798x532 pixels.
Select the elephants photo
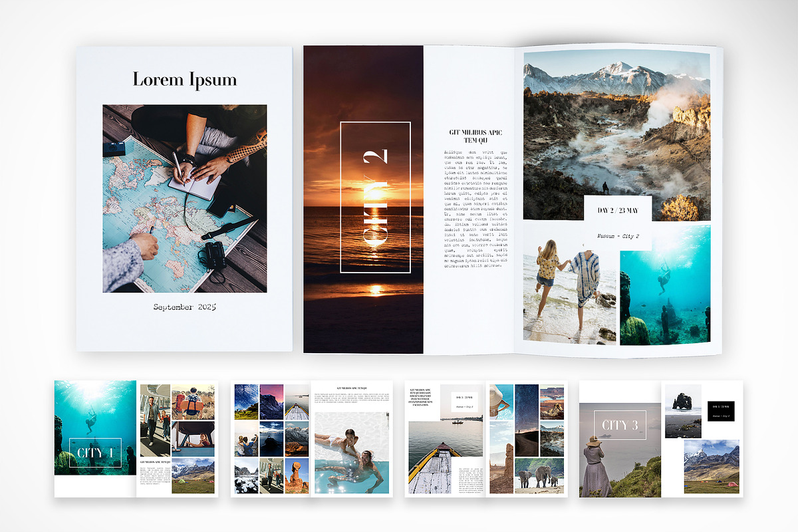tap(539, 475)
